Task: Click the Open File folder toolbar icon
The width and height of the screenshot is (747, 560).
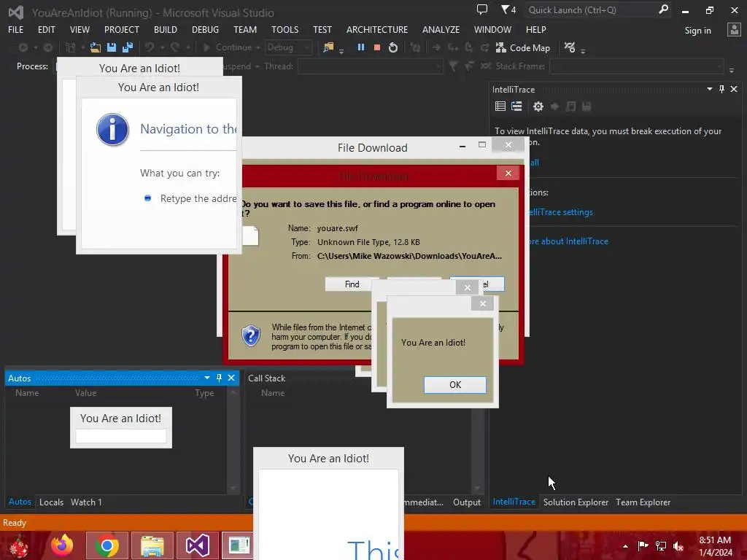Action: [96, 47]
